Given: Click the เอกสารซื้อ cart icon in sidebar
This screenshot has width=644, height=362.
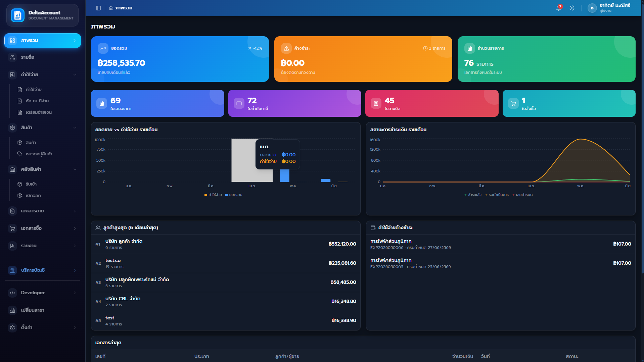Looking at the screenshot, I should pyautogui.click(x=12, y=228).
